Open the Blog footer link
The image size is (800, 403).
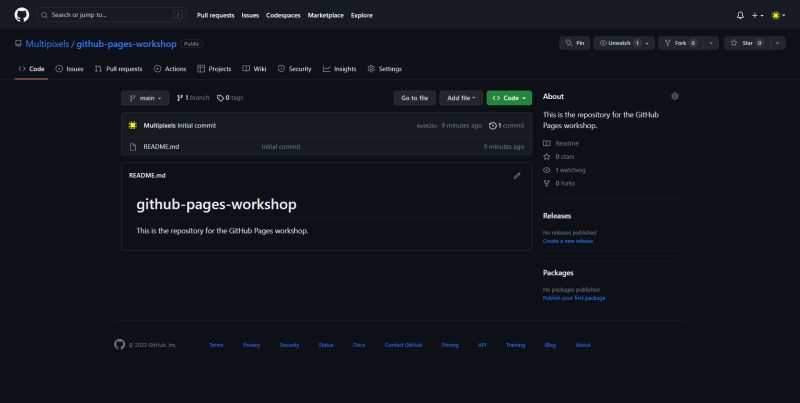[x=550, y=345]
